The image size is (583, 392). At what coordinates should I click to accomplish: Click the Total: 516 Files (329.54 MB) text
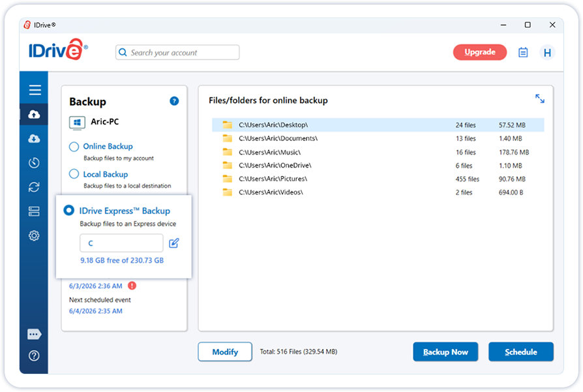299,352
